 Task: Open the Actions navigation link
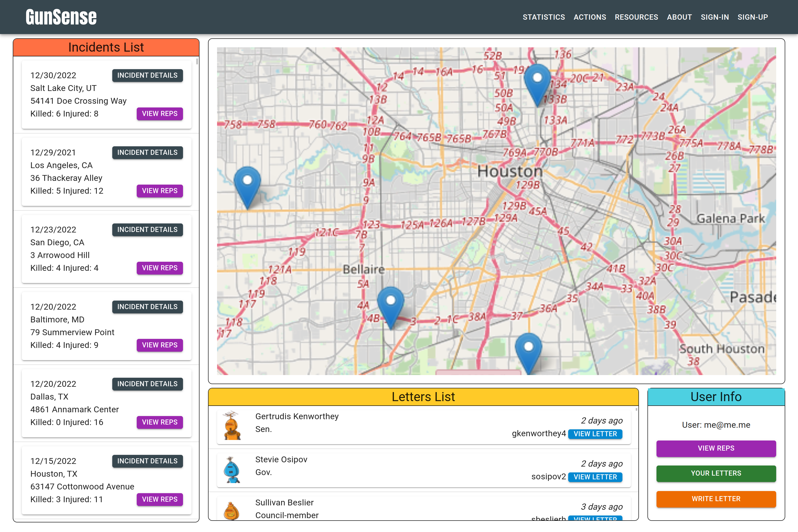[x=590, y=17]
